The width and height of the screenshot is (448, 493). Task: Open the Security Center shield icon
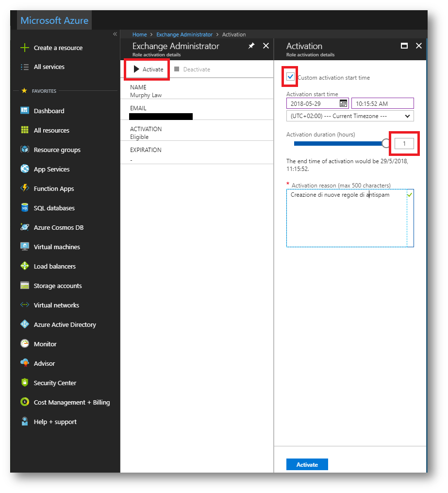(25, 382)
